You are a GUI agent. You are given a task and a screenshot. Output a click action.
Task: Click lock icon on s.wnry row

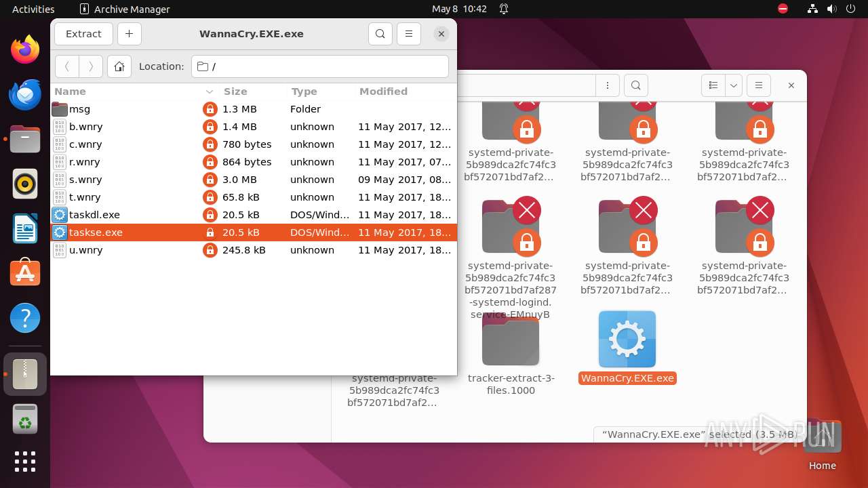(x=210, y=180)
